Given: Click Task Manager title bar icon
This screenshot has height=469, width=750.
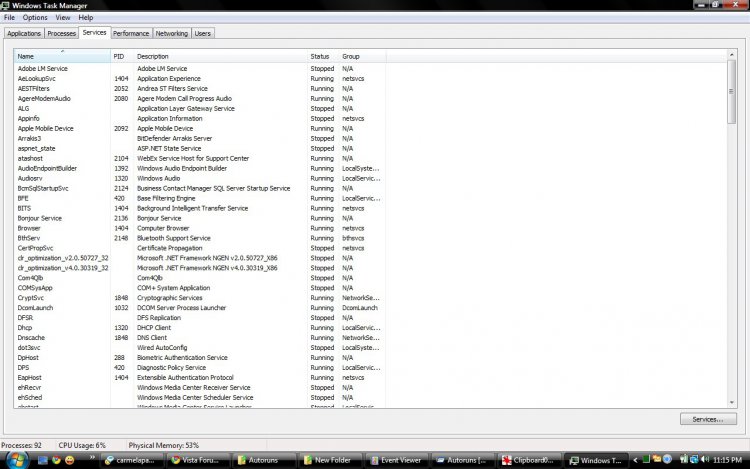Looking at the screenshot, I should [x=5, y=5].
